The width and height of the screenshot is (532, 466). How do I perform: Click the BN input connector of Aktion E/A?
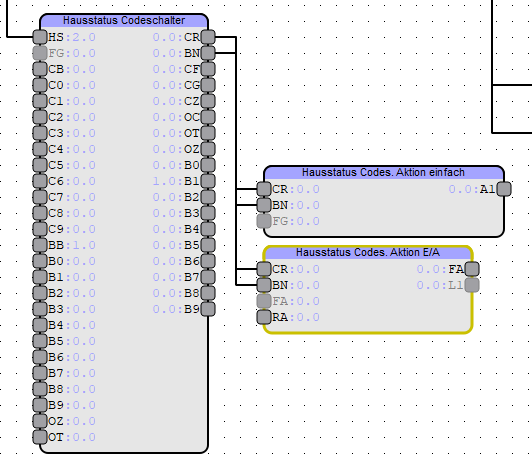264,285
